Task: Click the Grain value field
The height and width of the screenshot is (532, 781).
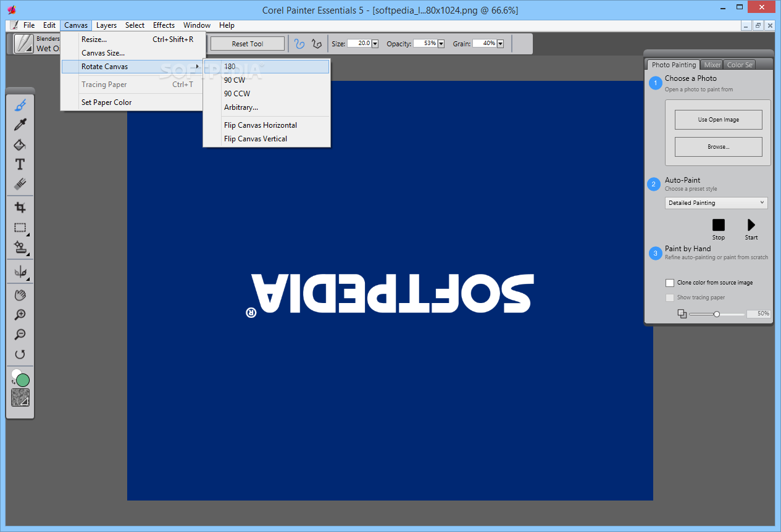Action: click(484, 43)
